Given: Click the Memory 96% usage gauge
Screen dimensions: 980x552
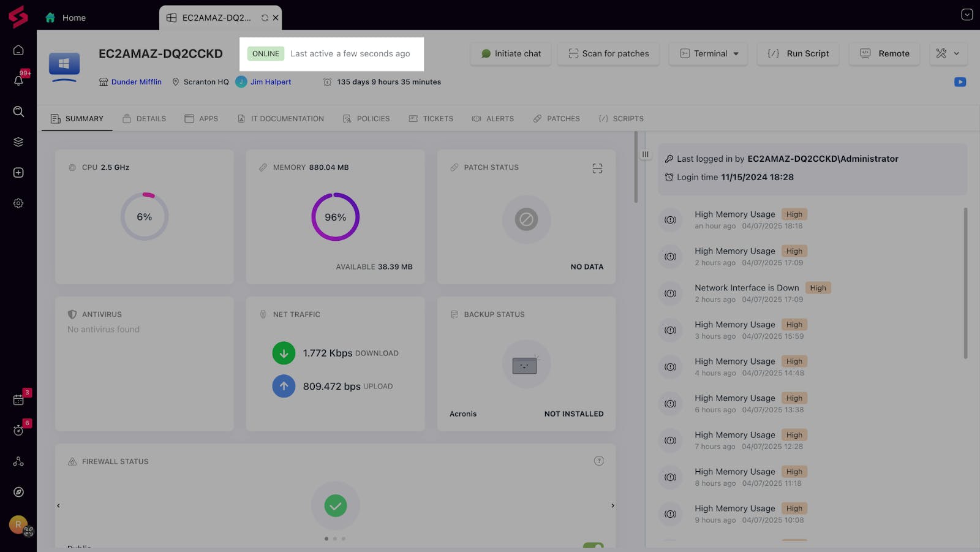Looking at the screenshot, I should pyautogui.click(x=336, y=217).
